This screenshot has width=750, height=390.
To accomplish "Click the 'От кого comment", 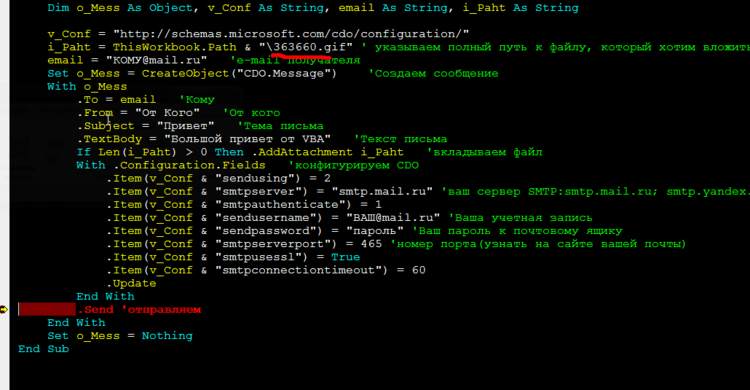I will point(252,113).
